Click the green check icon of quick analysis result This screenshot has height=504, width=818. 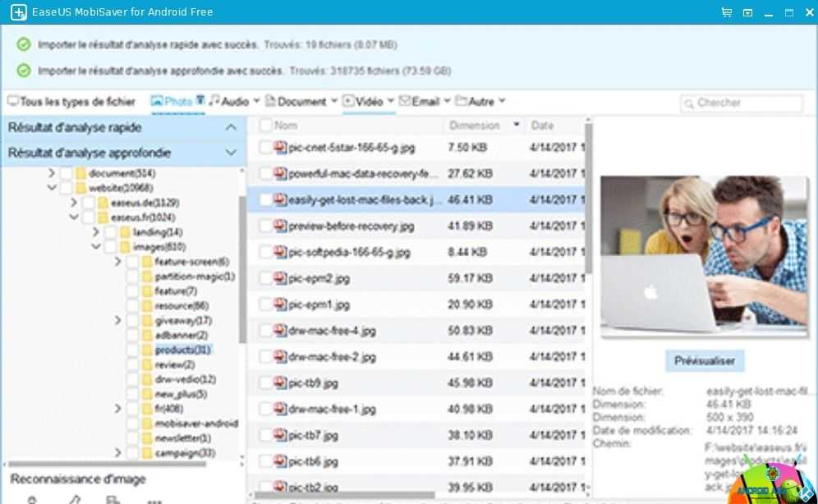(24, 44)
